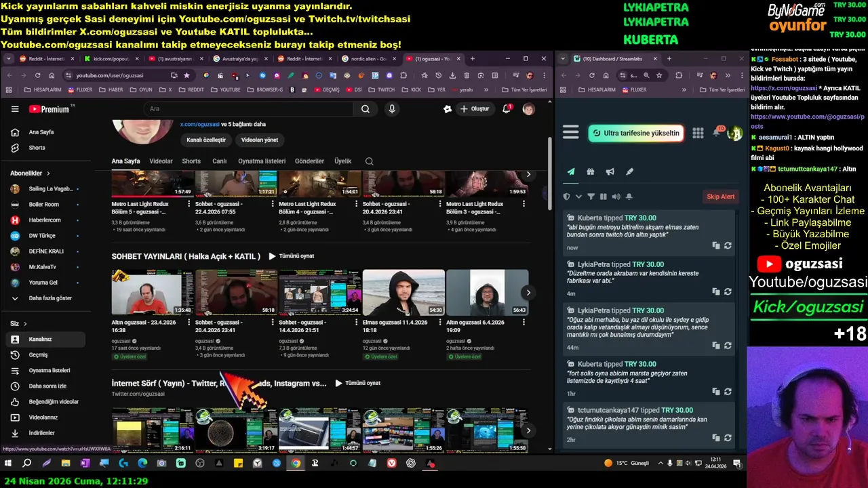Image resolution: width=868 pixels, height=488 pixels.
Task: Repeat Kuberta's latest TRY 30.00 tip alert
Action: pyautogui.click(x=728, y=245)
